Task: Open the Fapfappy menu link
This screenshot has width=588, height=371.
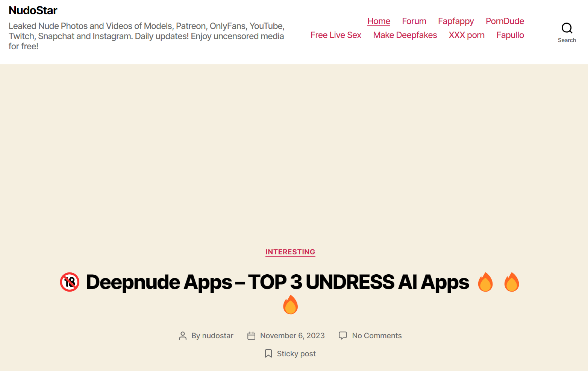Action: click(456, 21)
